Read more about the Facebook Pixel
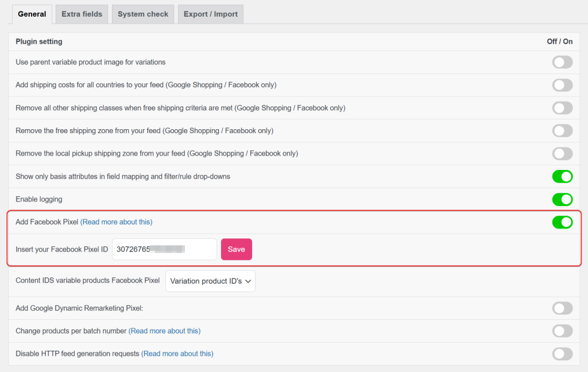The image size is (588, 372). (x=117, y=222)
